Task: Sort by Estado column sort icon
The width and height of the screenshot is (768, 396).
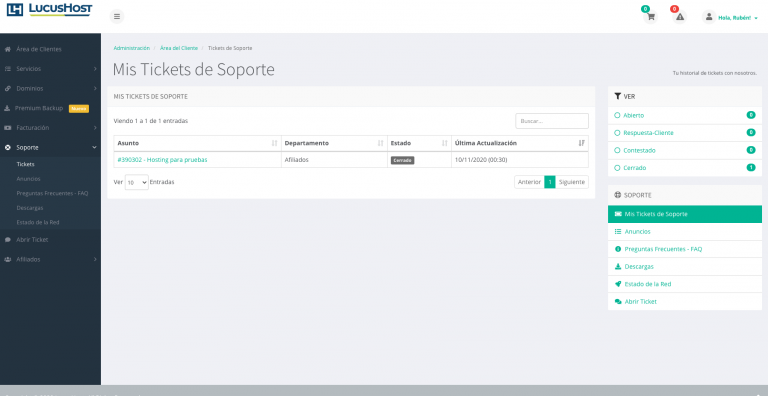Action: 445,143
